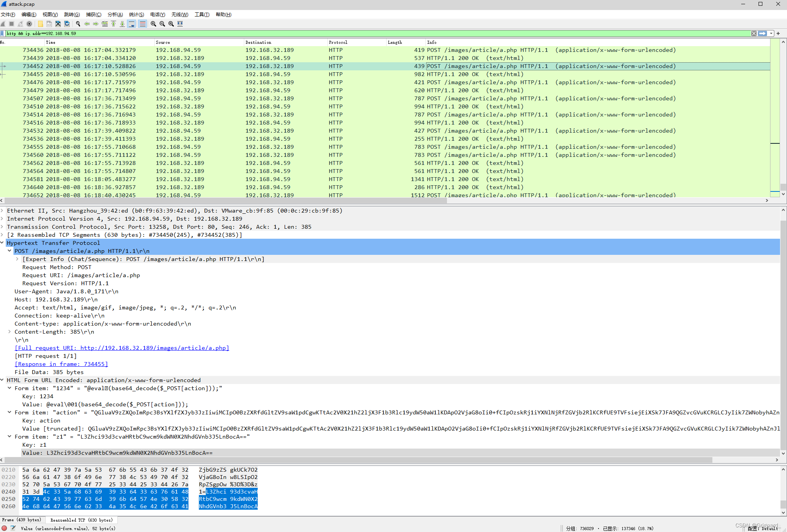Sort packets by Protocol column

pos(357,42)
